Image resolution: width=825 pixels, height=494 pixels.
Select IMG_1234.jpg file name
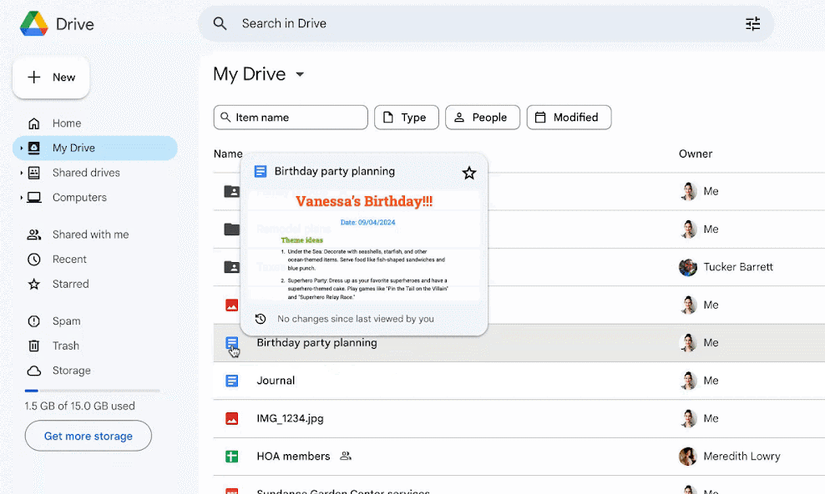290,419
